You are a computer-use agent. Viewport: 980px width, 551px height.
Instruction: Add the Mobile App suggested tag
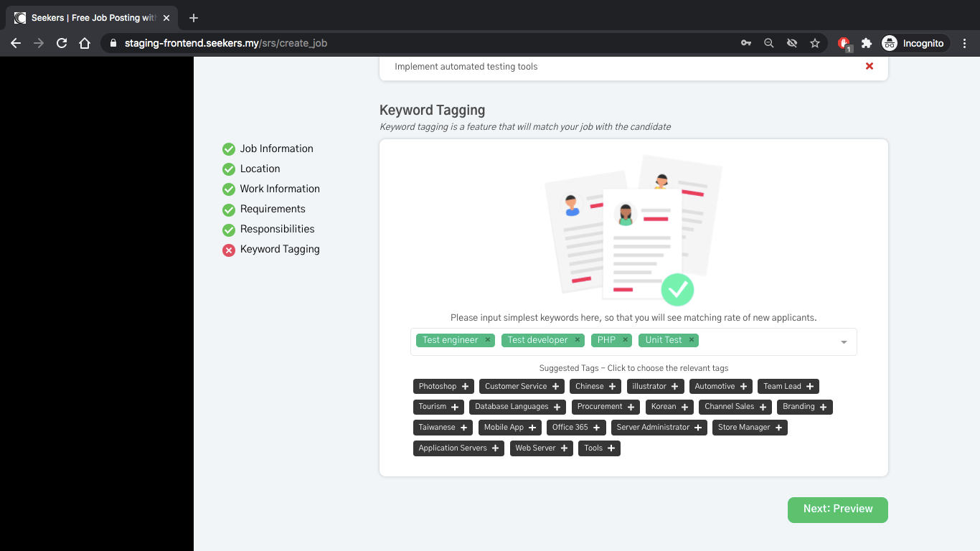[x=510, y=428]
